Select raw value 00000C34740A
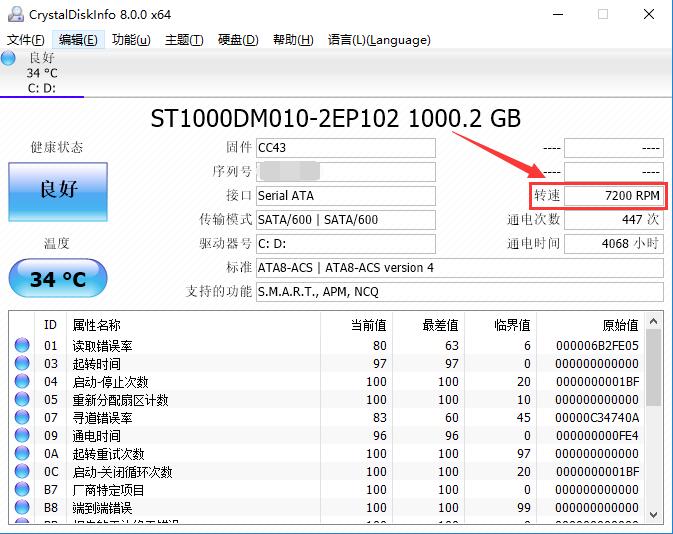Image resolution: width=673 pixels, height=534 pixels. coord(597,418)
